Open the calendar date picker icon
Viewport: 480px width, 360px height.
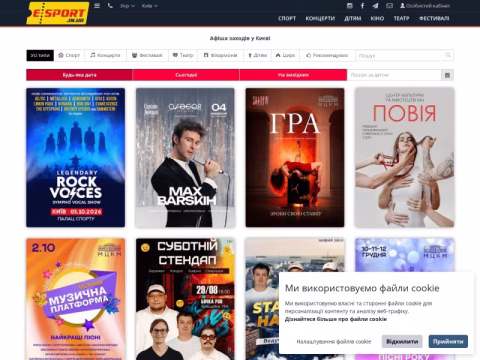[447, 75]
